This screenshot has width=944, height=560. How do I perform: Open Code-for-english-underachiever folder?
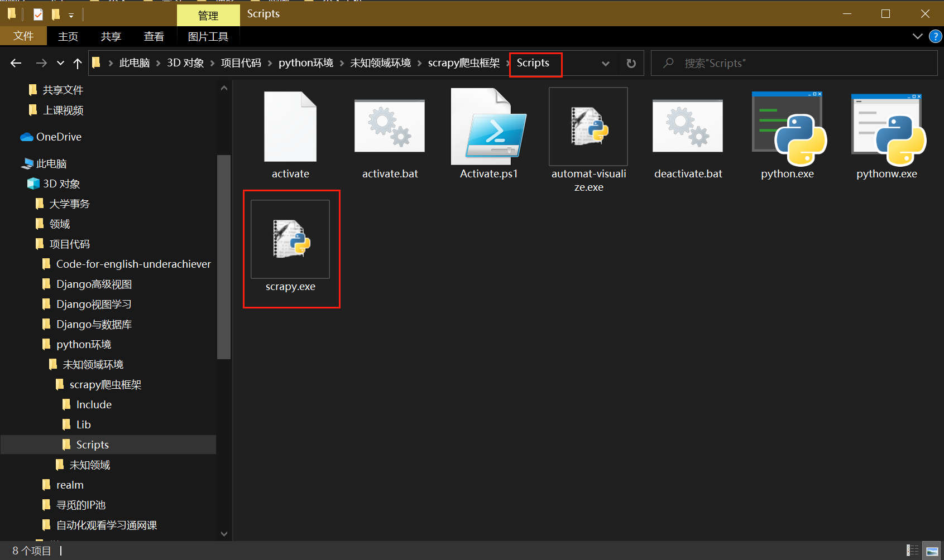pyautogui.click(x=133, y=264)
